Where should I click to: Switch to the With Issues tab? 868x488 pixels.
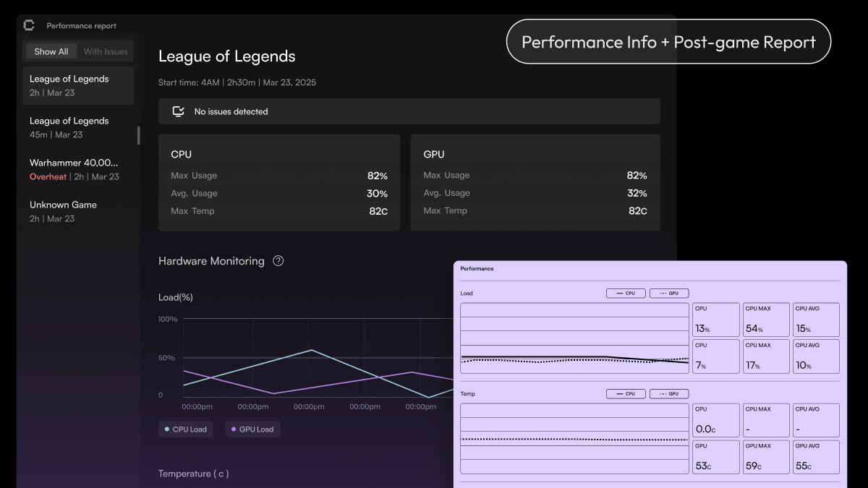[106, 51]
